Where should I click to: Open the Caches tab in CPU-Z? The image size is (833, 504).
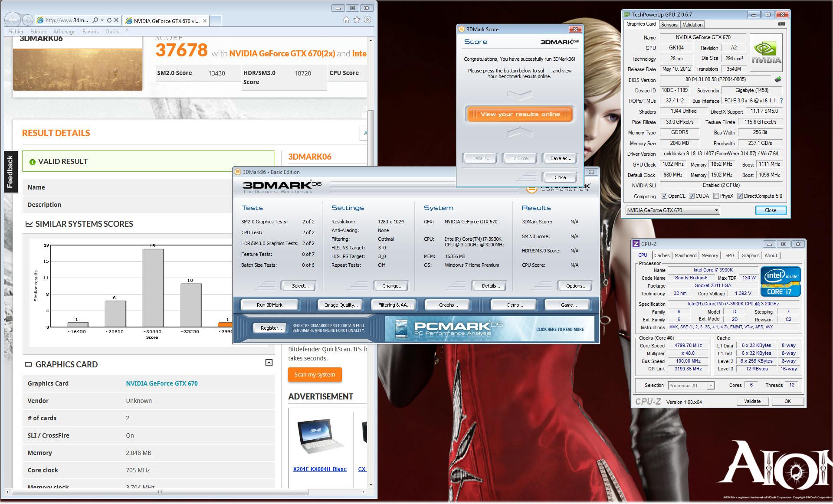click(662, 255)
